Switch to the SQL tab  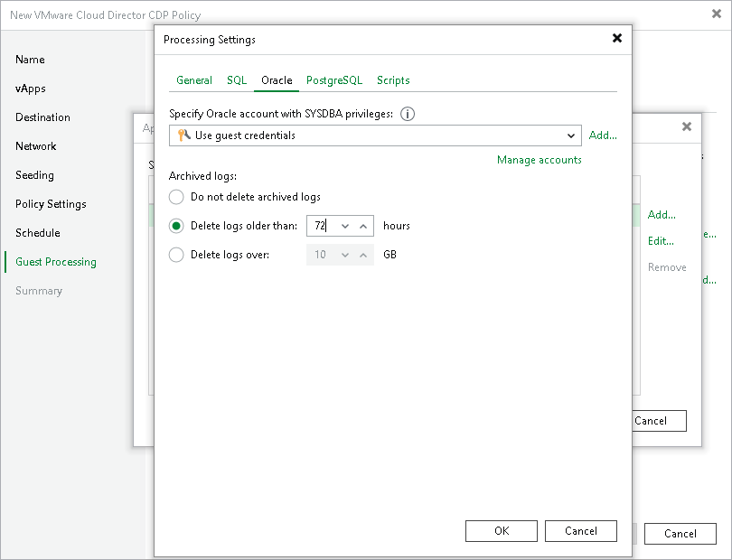tap(237, 80)
